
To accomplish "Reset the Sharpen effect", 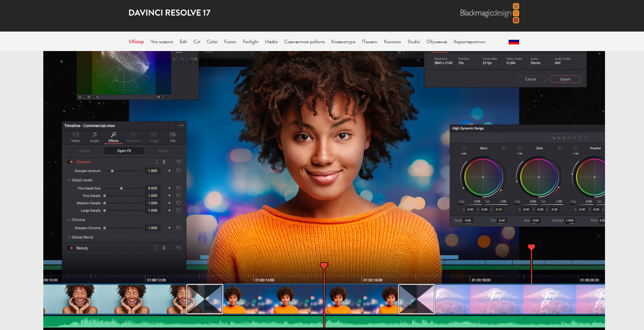I will [179, 162].
